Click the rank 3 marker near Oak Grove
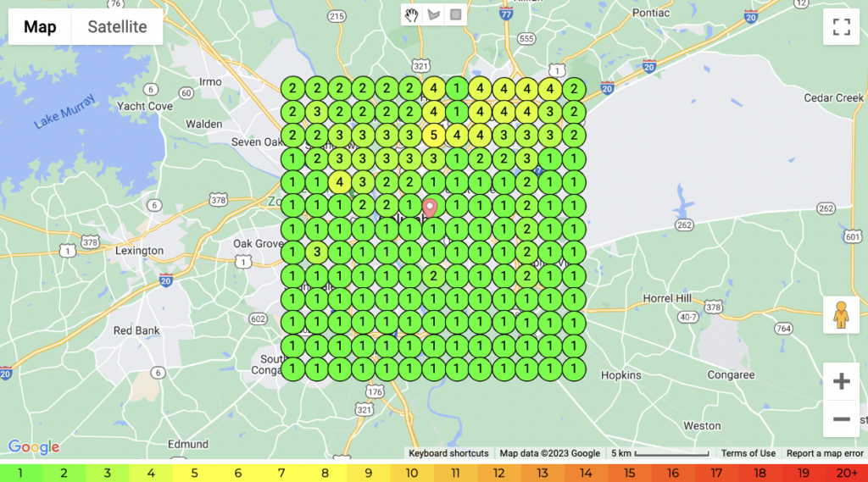The image size is (868, 482). (315, 252)
